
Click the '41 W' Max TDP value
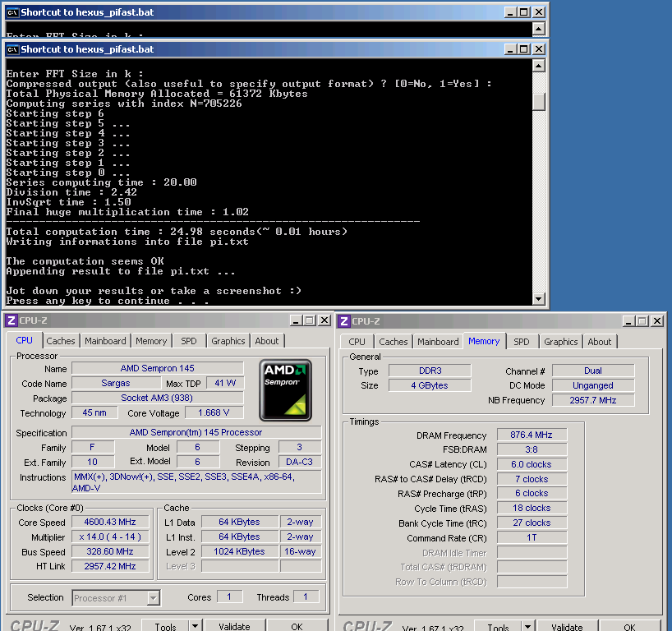[225, 383]
